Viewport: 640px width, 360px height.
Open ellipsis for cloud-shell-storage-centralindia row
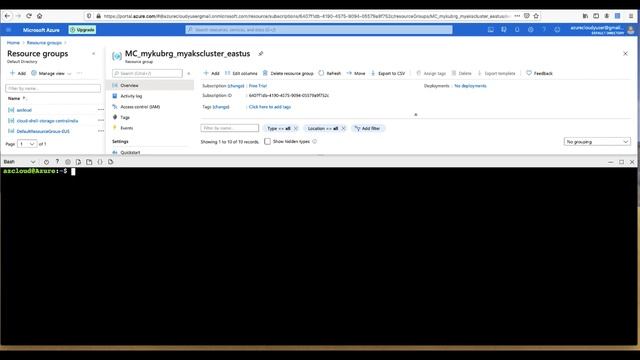[101, 120]
